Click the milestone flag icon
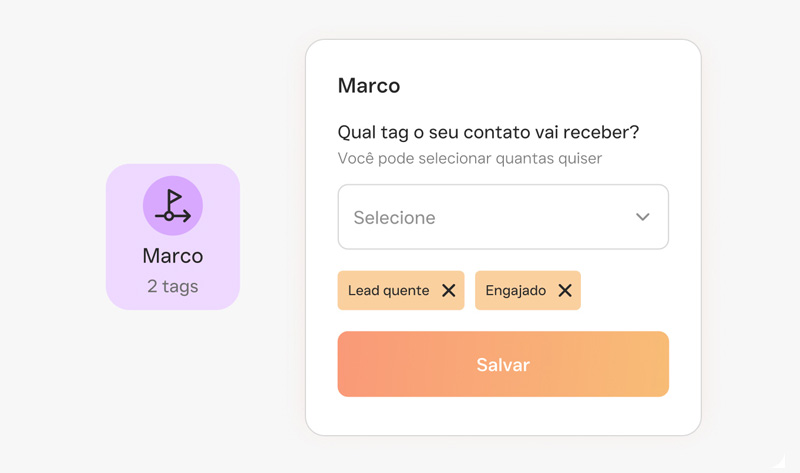Screen dimensions: 800x473 point(173,206)
